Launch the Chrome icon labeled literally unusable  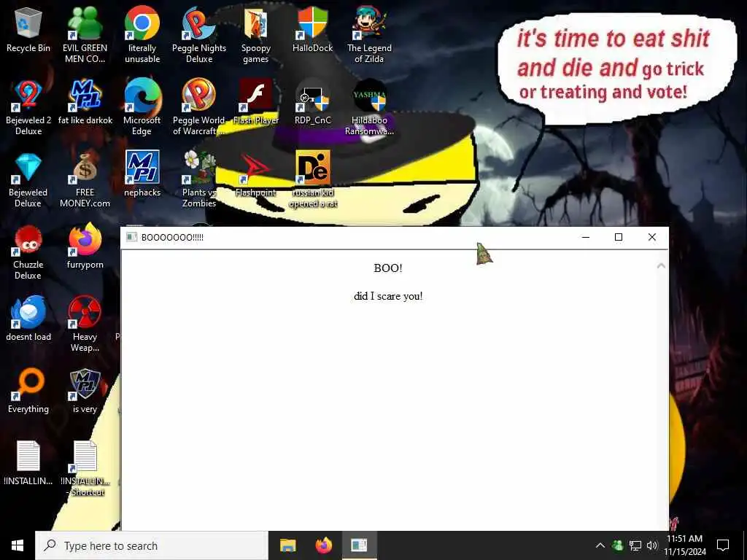tap(142, 36)
